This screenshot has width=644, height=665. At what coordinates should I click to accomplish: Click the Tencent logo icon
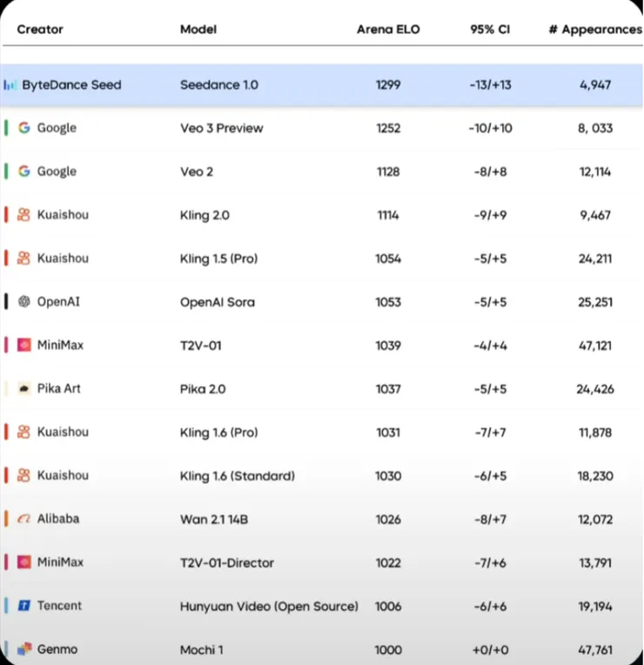[24, 606]
